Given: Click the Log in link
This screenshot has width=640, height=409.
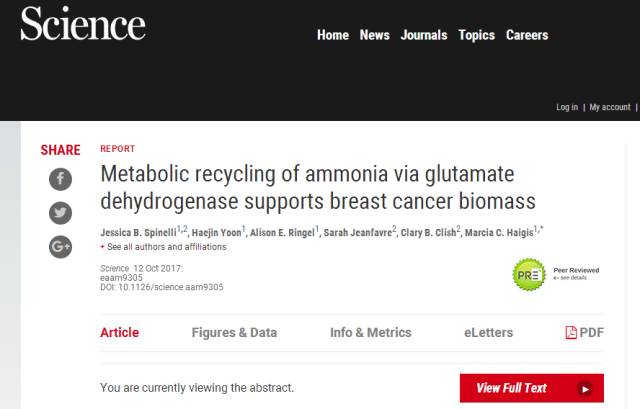Looking at the screenshot, I should coord(567,107).
